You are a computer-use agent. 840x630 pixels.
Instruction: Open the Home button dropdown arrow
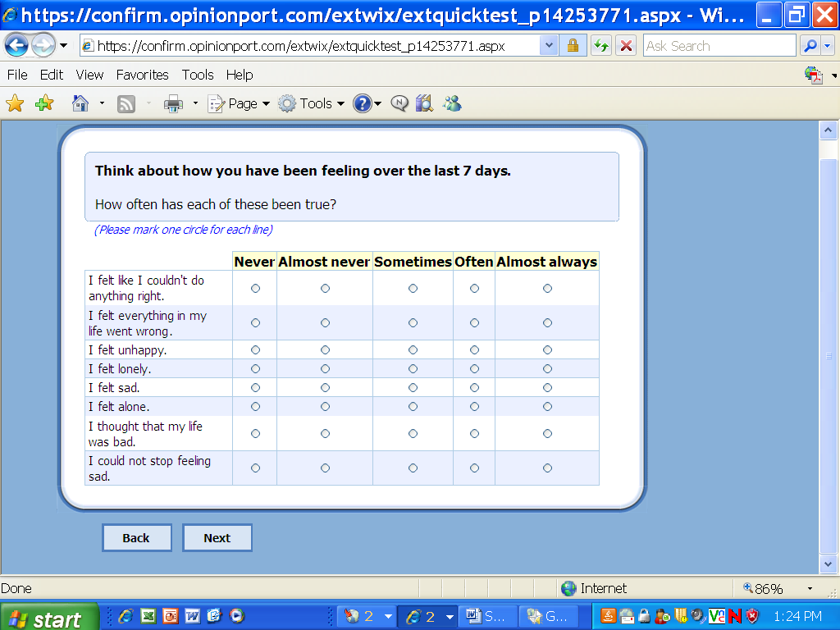click(x=102, y=103)
